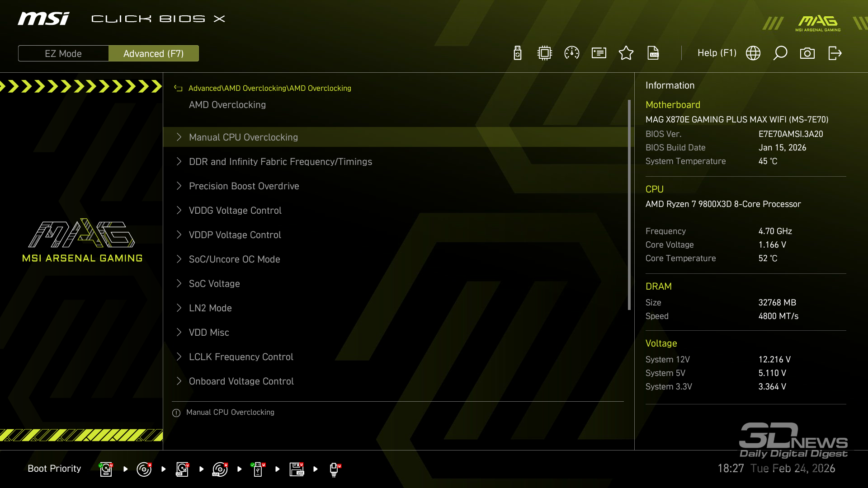Image resolution: width=868 pixels, height=488 pixels.
Task: Open the LOG file icon
Action: pyautogui.click(x=653, y=53)
